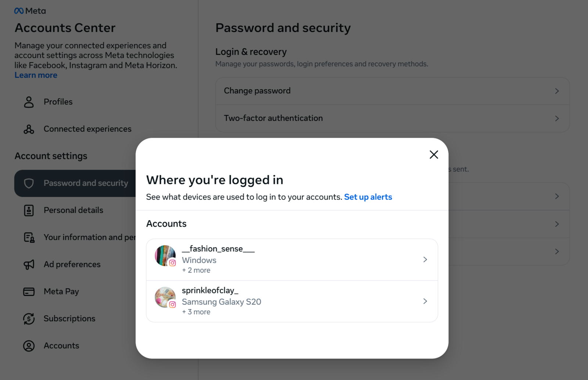Click the Instagram badge on __fashion_sense___ avatar
Viewport: 588px width, 380px height.
(x=173, y=263)
